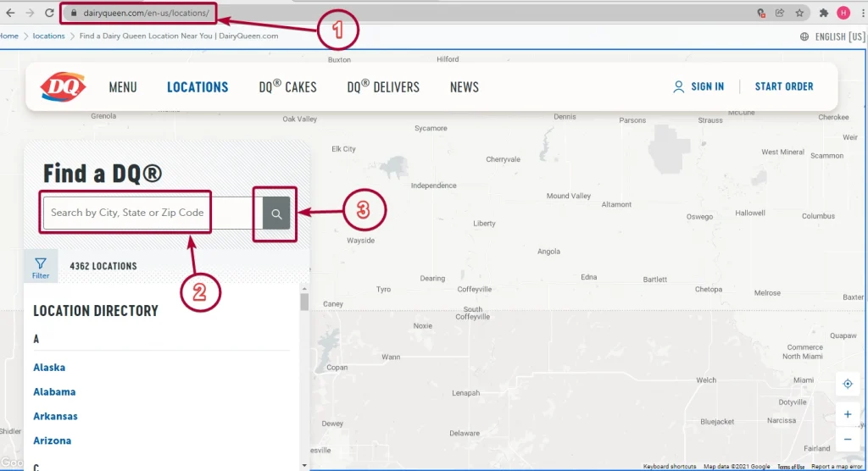
Task: Open the Filter funnel button
Action: coord(41,267)
